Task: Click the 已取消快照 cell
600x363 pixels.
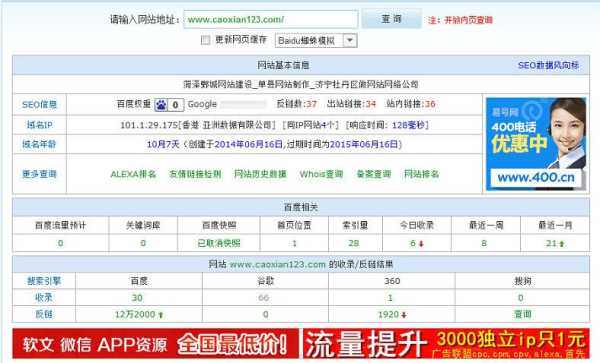Action: click(x=218, y=243)
